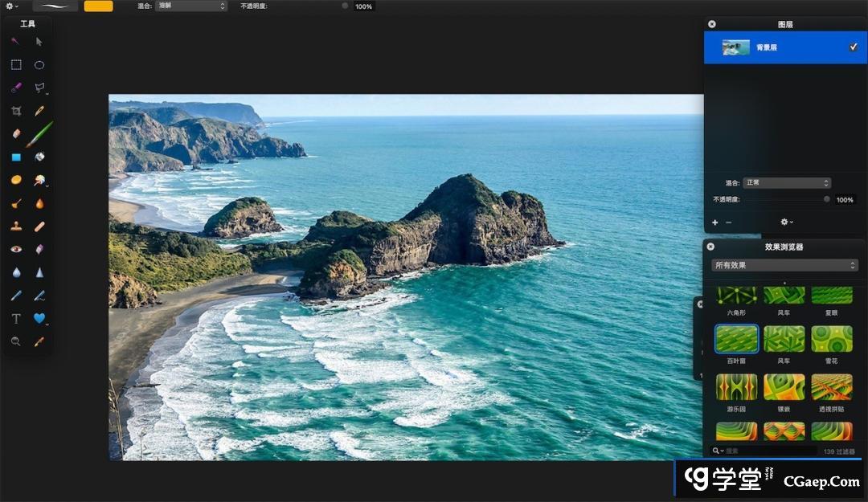
Task: Choose the Crop tool
Action: (16, 111)
